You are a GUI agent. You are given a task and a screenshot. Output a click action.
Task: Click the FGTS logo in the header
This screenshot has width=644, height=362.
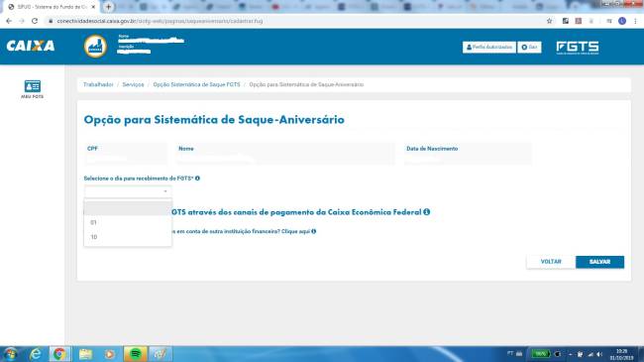click(578, 48)
